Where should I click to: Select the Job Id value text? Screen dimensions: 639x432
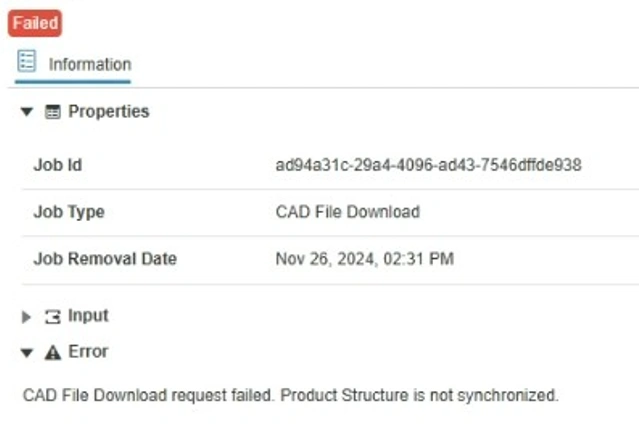[428, 165]
